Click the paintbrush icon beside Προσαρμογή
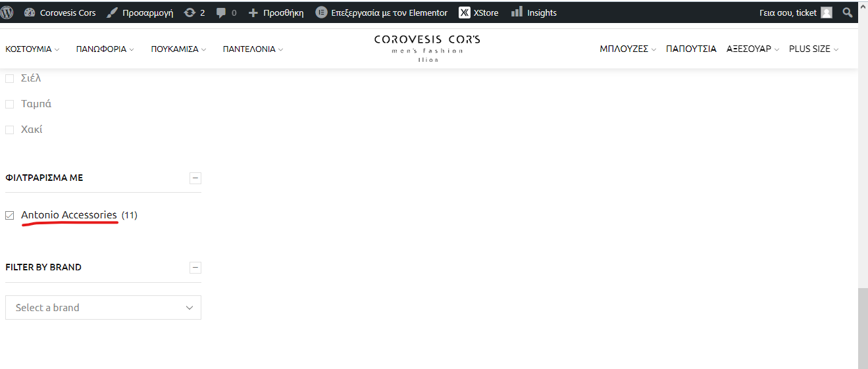 113,12
